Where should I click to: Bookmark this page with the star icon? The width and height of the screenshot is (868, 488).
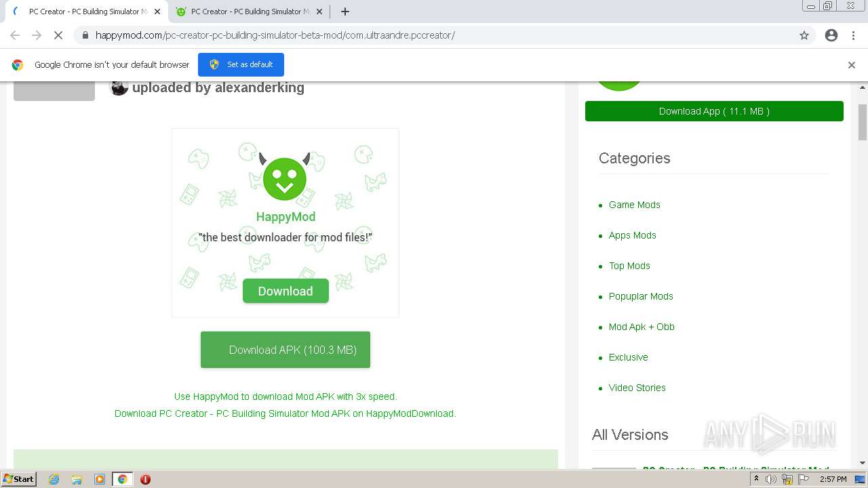(804, 35)
